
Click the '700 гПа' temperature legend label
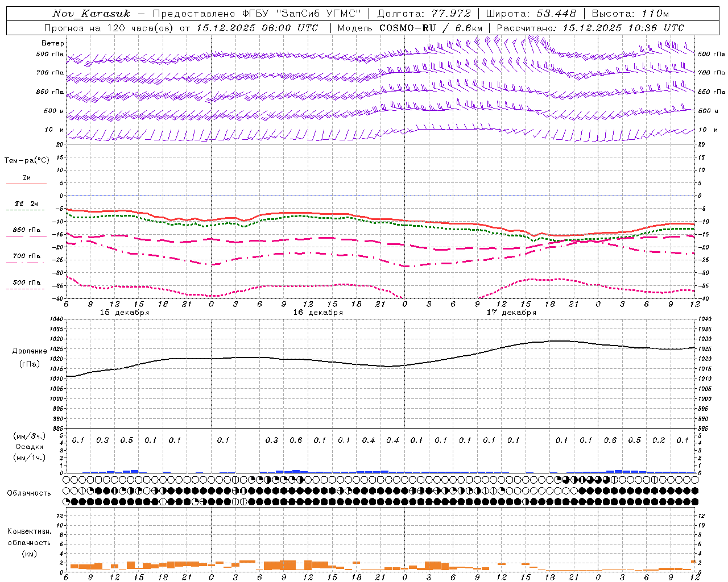click(27, 256)
